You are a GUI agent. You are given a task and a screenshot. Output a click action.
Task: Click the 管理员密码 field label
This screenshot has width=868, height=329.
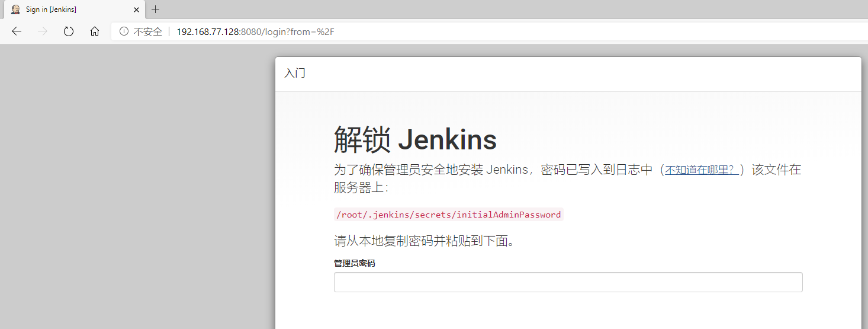[x=355, y=263]
